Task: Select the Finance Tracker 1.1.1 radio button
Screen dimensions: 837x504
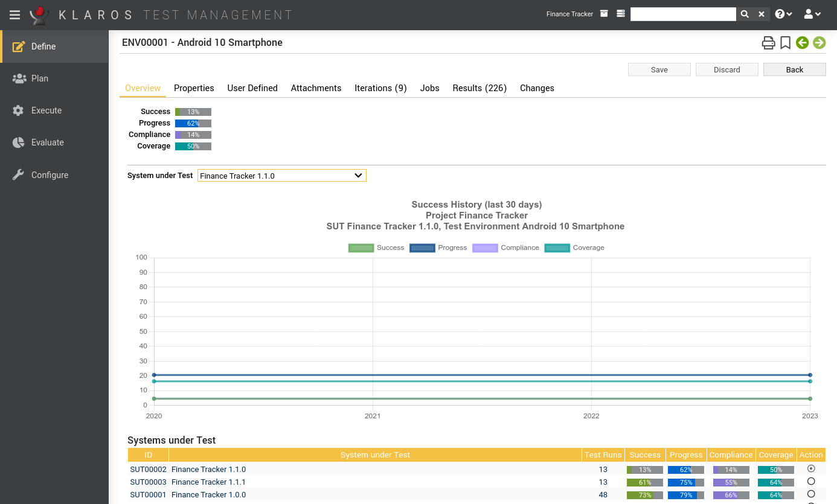Action: tap(811, 482)
